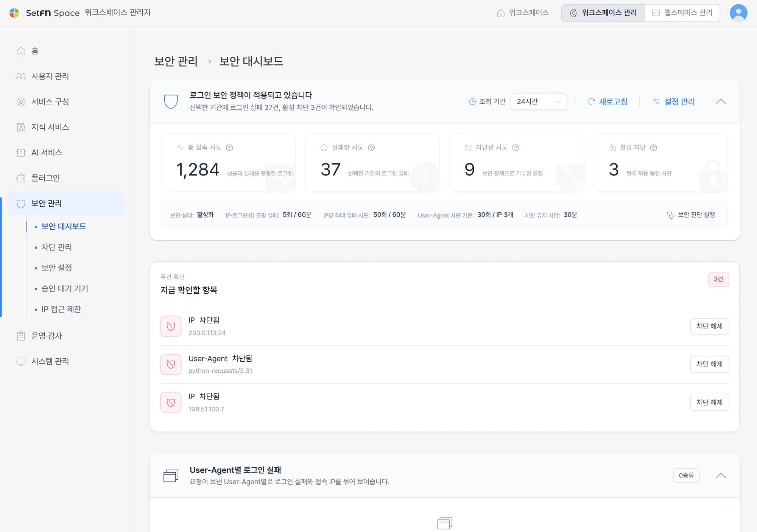Expand 시스템 관리 in the sidebar
This screenshot has height=532, width=757.
(66, 361)
